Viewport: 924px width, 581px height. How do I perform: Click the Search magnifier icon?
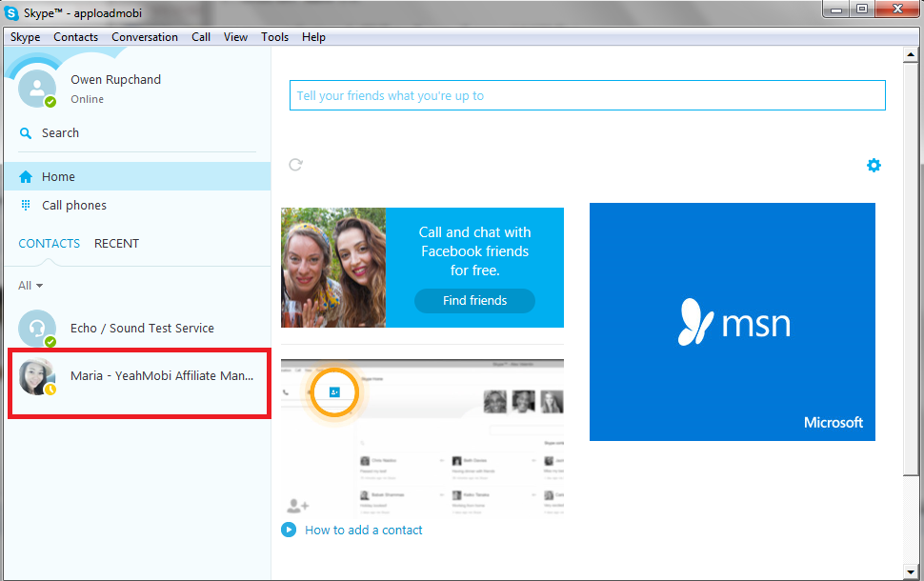pos(26,133)
